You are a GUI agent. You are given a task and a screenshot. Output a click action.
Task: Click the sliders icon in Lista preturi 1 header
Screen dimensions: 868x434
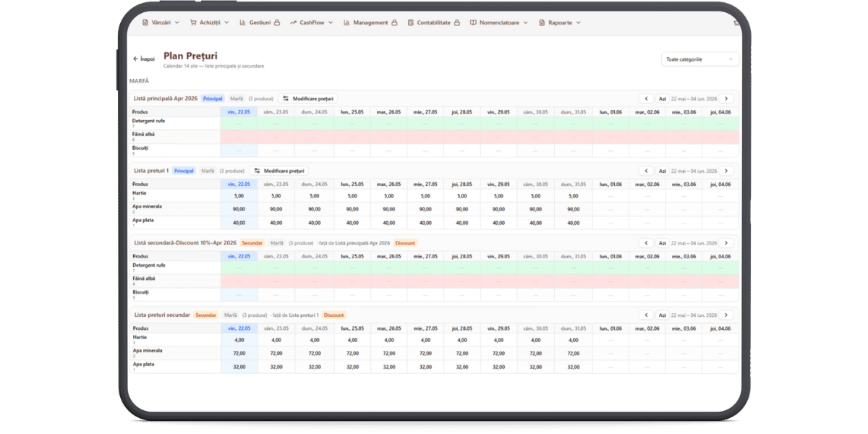tap(256, 171)
